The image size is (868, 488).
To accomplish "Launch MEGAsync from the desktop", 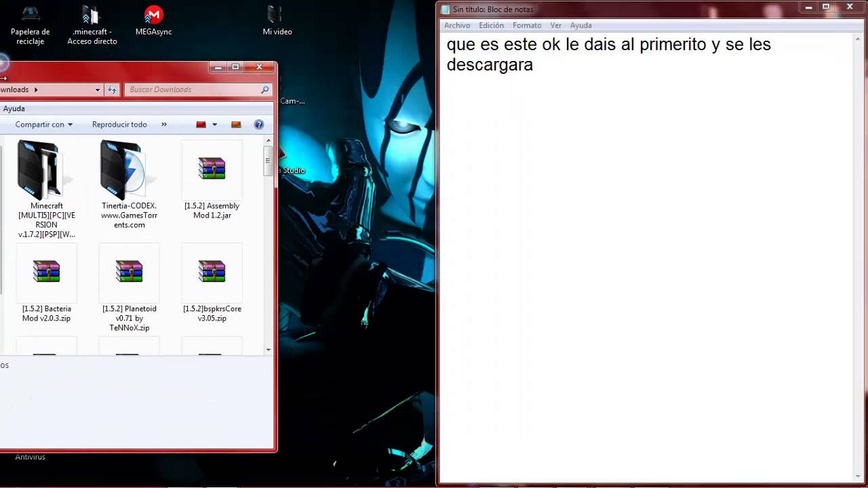I will coord(154,20).
